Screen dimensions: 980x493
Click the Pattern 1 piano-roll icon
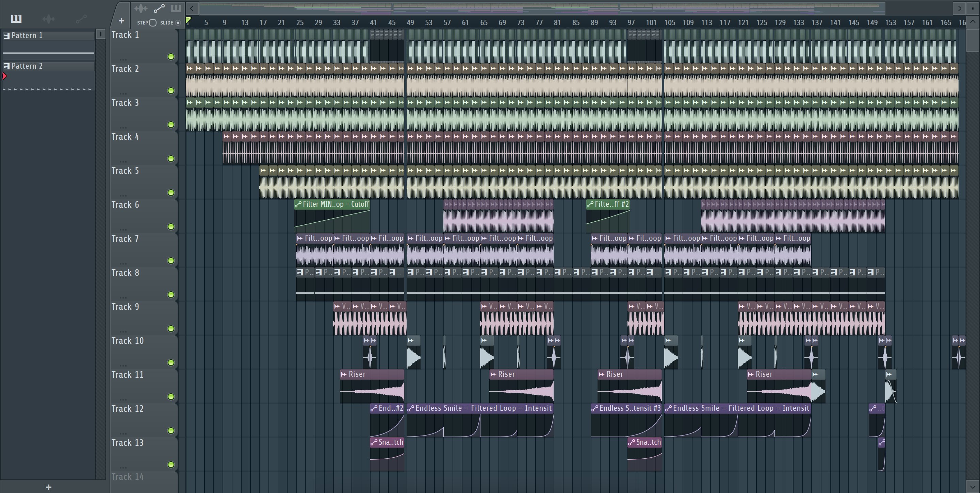6,35
